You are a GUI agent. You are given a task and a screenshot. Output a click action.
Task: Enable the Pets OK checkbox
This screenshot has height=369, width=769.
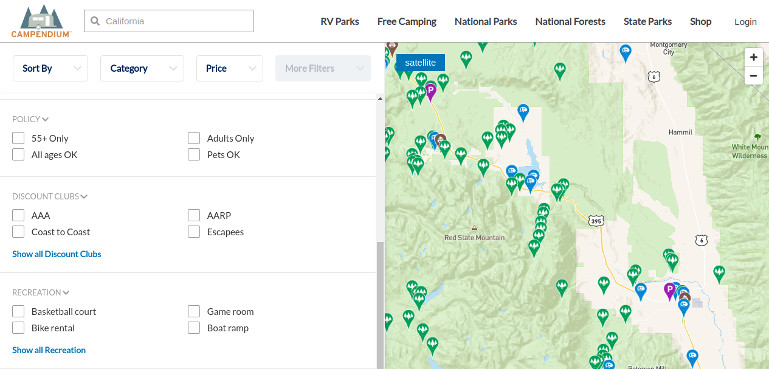pos(194,155)
